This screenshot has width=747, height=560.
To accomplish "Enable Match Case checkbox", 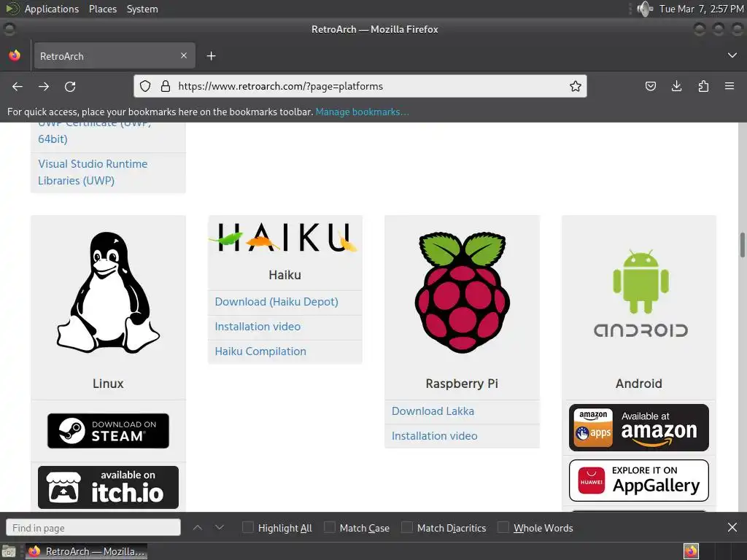I will pyautogui.click(x=329, y=527).
